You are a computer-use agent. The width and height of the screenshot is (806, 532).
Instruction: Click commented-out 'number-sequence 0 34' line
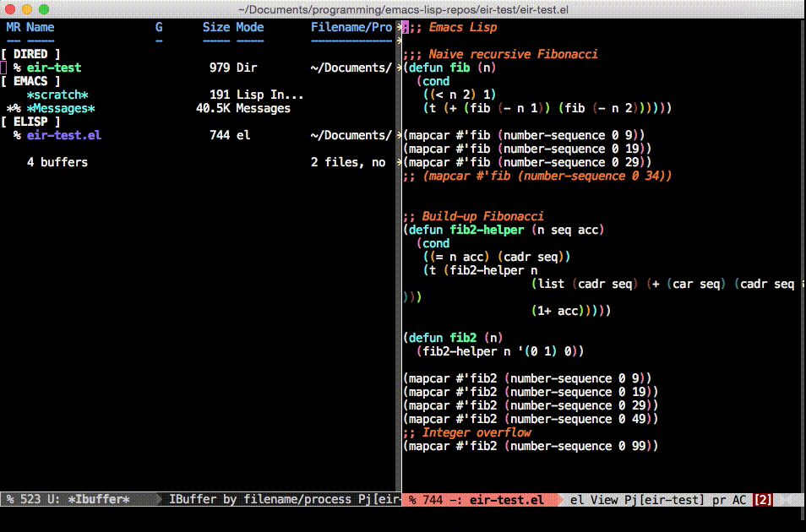point(537,176)
